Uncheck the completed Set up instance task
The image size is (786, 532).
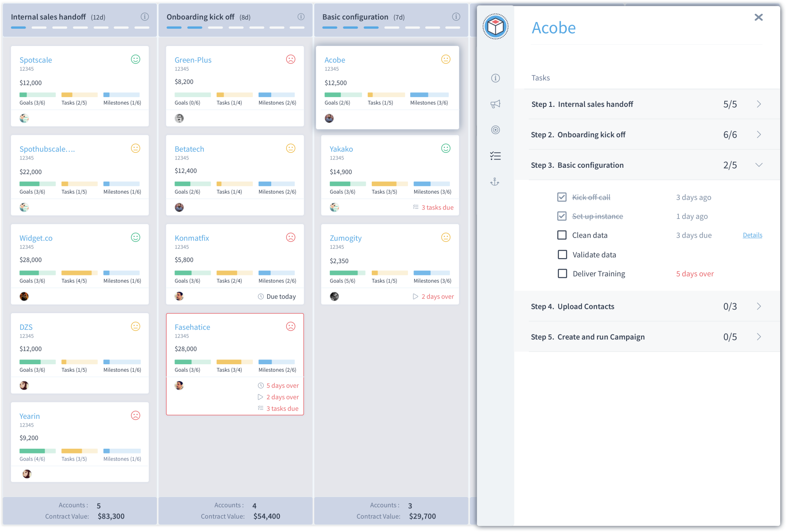(x=562, y=216)
